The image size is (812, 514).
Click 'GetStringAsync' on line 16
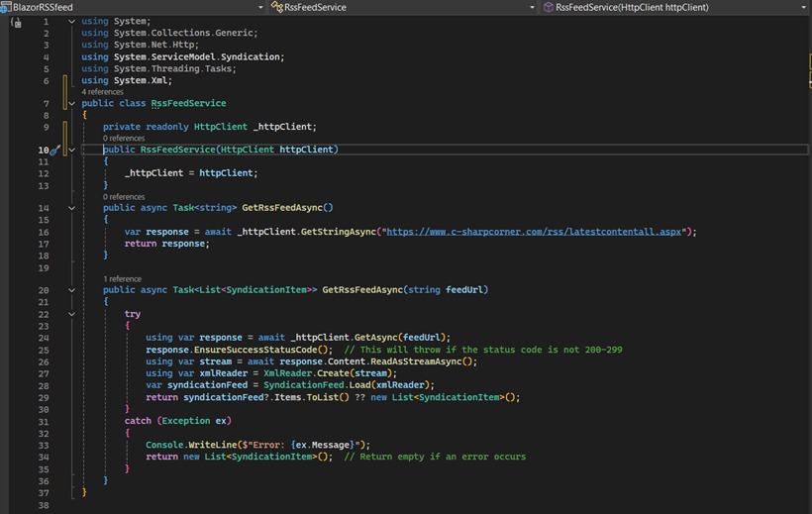point(338,232)
